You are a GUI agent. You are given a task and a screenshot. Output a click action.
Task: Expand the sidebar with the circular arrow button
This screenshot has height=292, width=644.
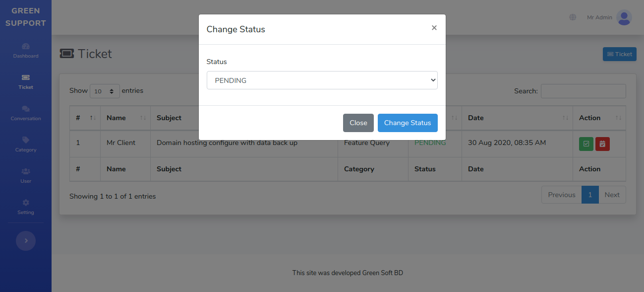(25, 240)
